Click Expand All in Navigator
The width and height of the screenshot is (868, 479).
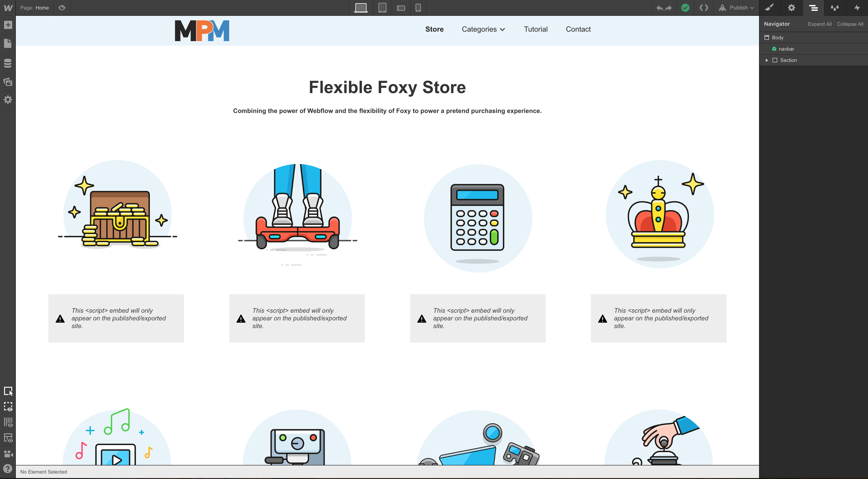(x=819, y=24)
